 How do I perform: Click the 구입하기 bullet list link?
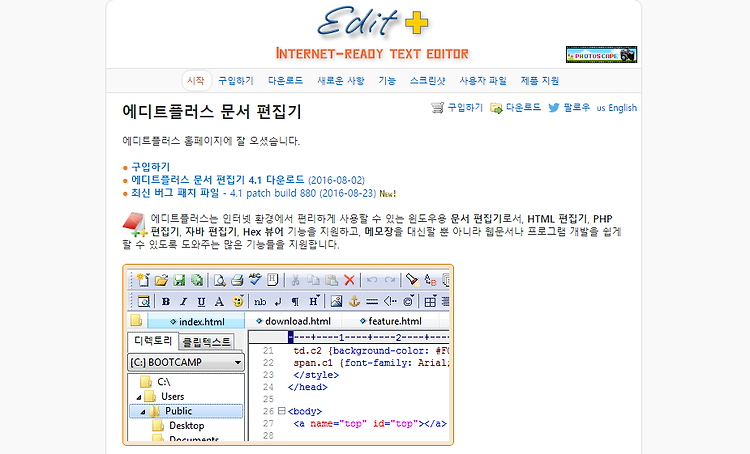tap(151, 166)
